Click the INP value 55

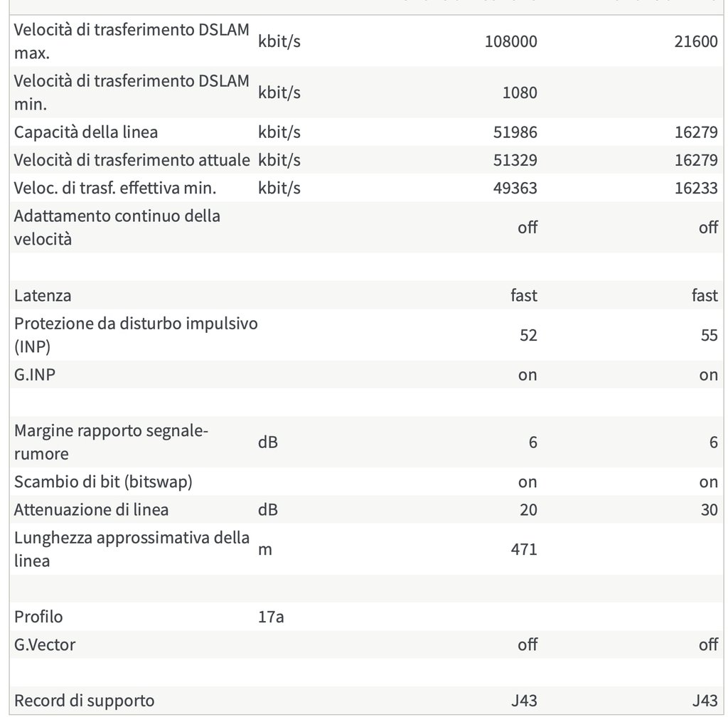pos(709,335)
